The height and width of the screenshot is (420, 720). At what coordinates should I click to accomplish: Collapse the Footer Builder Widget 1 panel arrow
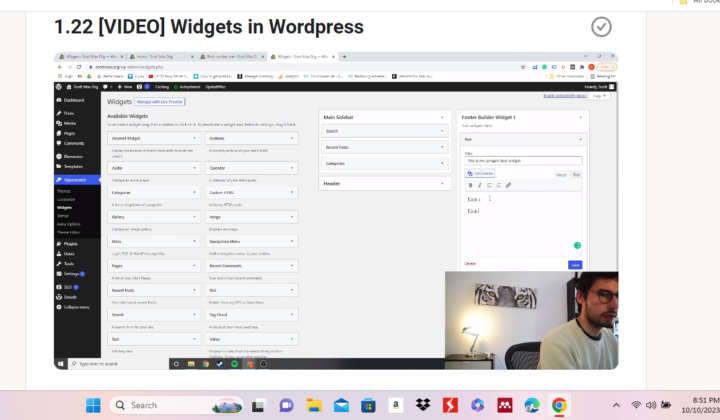580,118
